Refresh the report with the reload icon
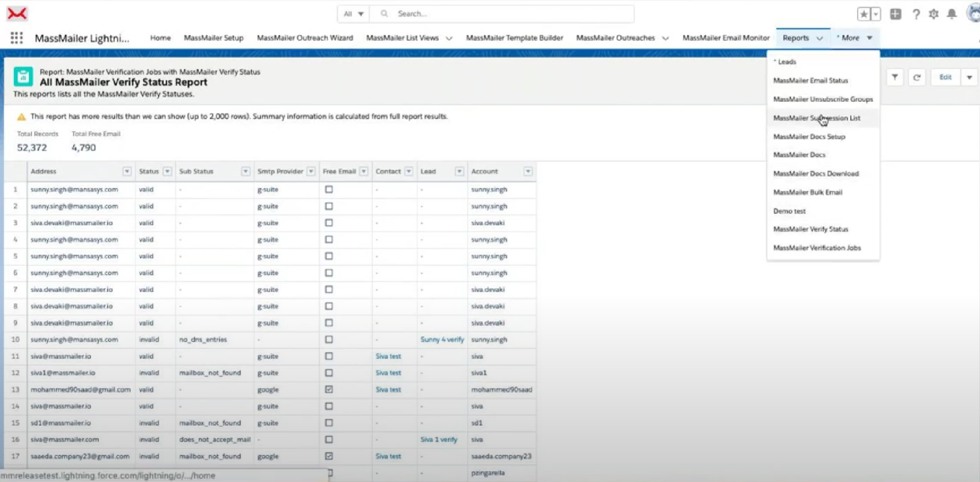 tap(917, 77)
